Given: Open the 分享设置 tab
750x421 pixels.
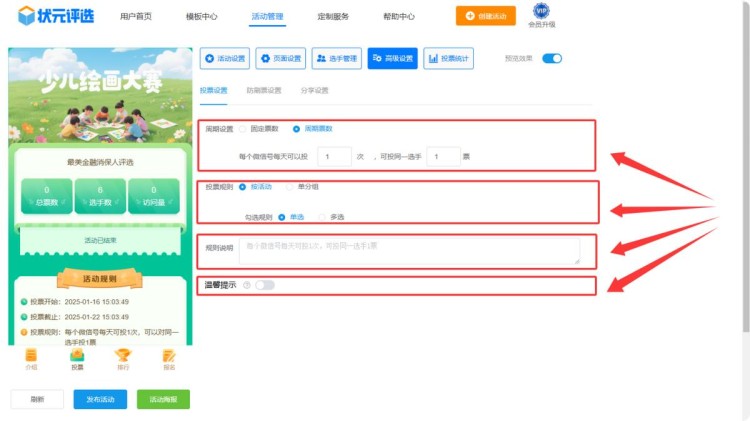Looking at the screenshot, I should pos(314,90).
